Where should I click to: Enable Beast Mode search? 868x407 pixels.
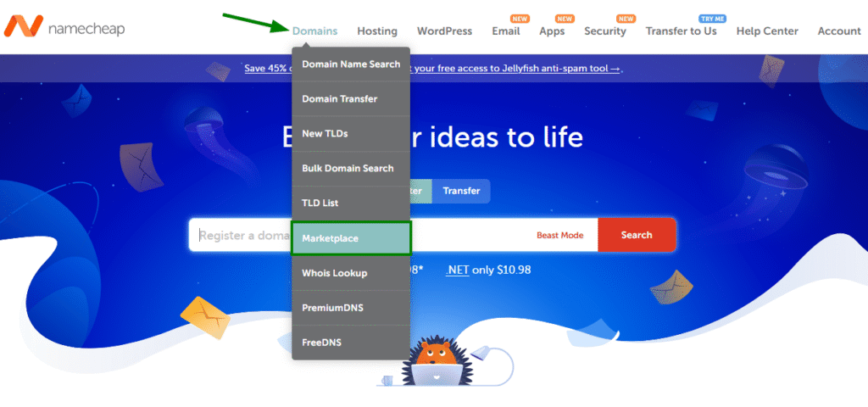pos(559,235)
